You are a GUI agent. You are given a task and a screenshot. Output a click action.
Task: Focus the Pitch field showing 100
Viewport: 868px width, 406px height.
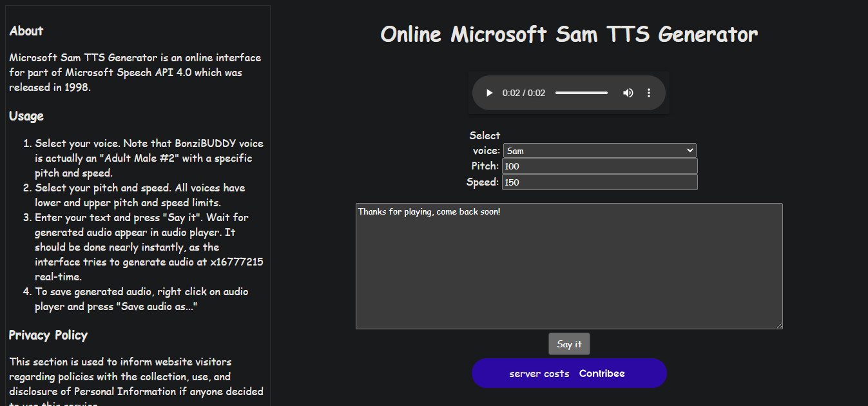pos(599,166)
